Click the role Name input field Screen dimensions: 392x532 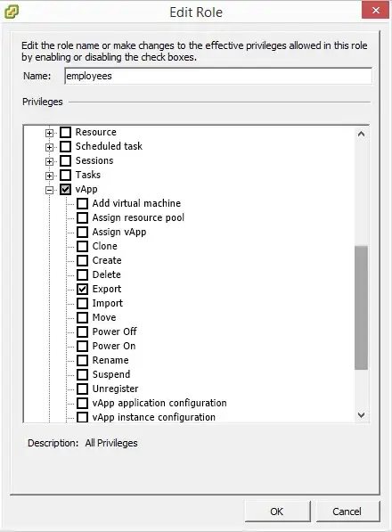click(x=218, y=76)
